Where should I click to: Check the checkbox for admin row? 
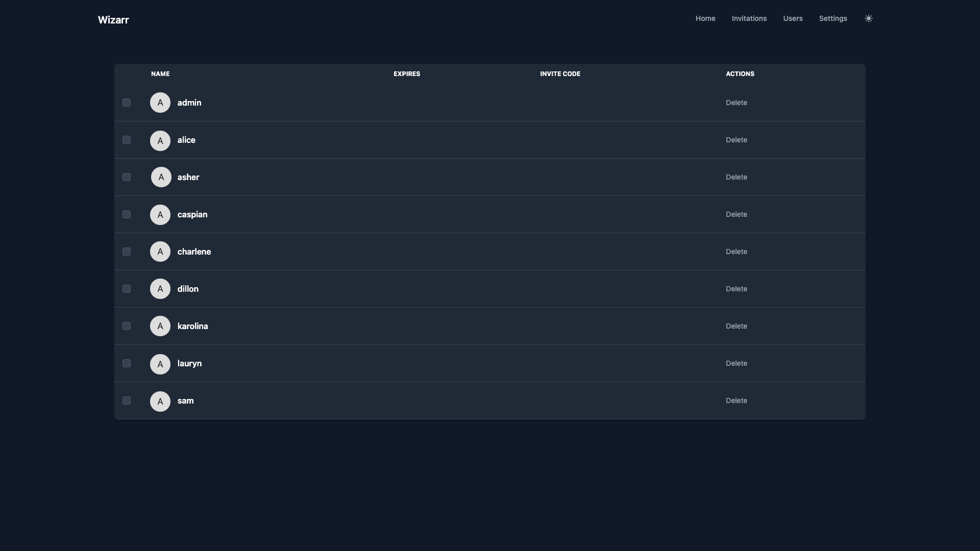coord(127,103)
